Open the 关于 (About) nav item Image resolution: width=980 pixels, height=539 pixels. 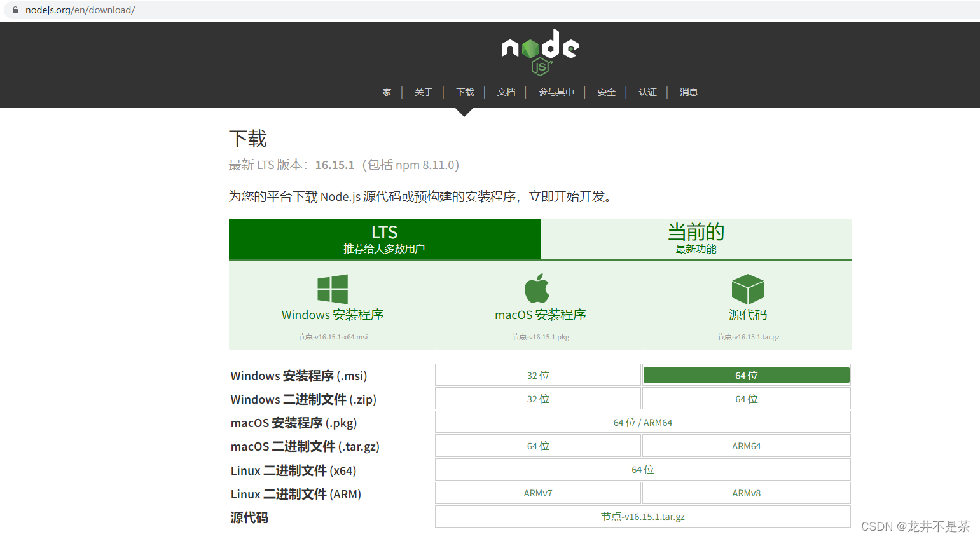click(x=424, y=92)
